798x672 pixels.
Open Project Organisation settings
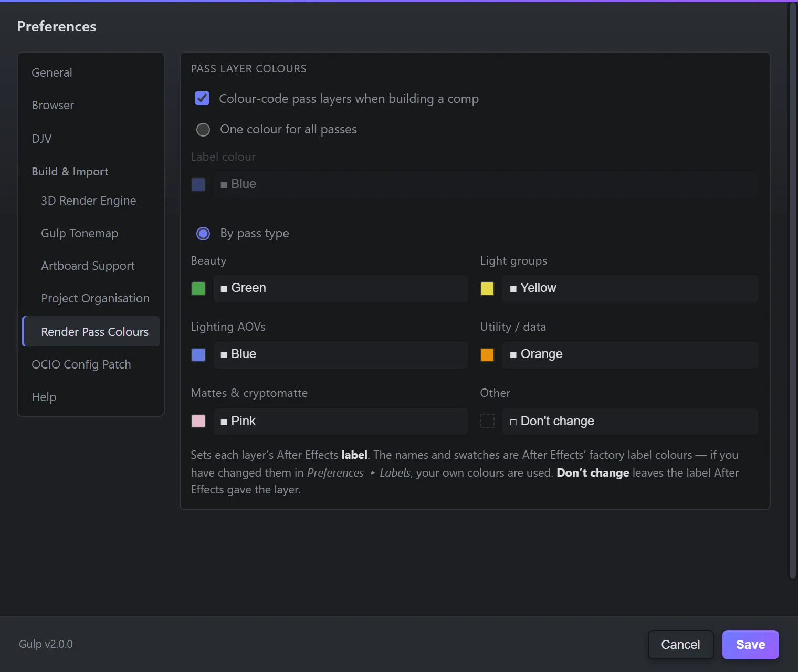click(x=91, y=298)
